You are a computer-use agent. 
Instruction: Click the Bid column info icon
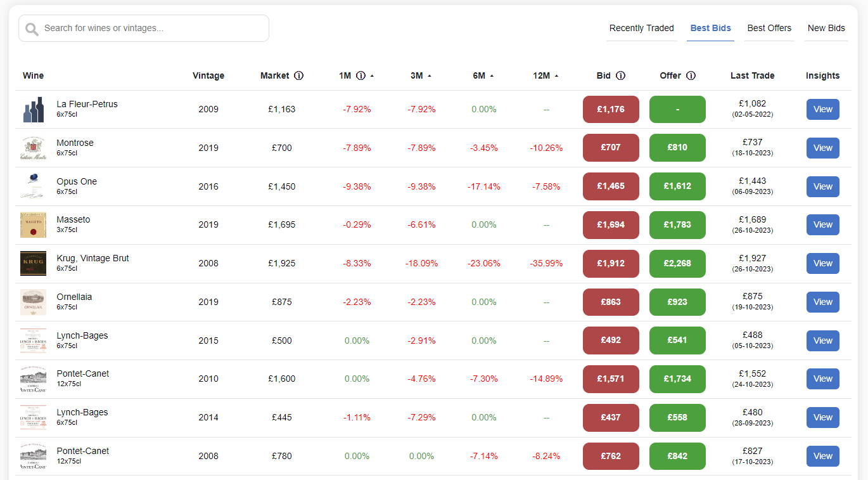pos(621,75)
